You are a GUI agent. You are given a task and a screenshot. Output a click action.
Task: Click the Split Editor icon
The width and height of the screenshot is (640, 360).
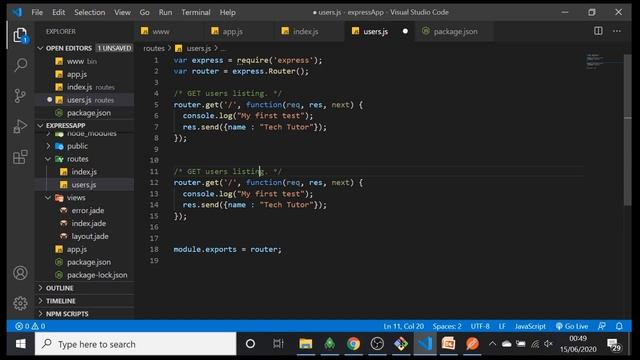pyautogui.click(x=598, y=31)
